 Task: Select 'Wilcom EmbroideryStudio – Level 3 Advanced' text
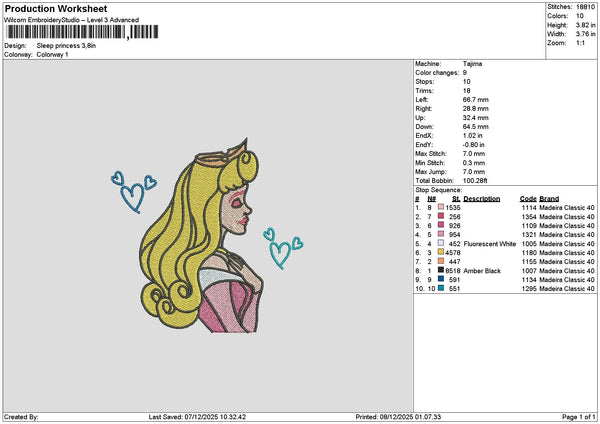tap(72, 20)
